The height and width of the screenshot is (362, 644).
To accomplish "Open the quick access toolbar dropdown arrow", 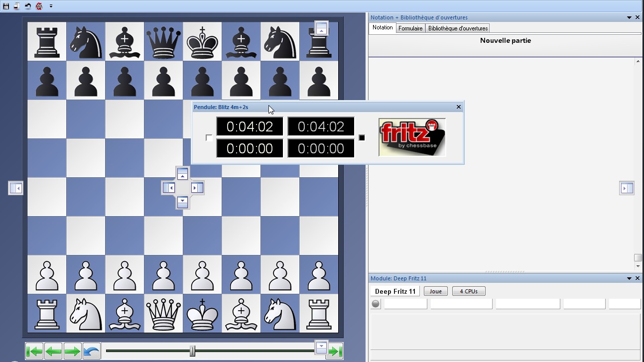I will [50, 6].
